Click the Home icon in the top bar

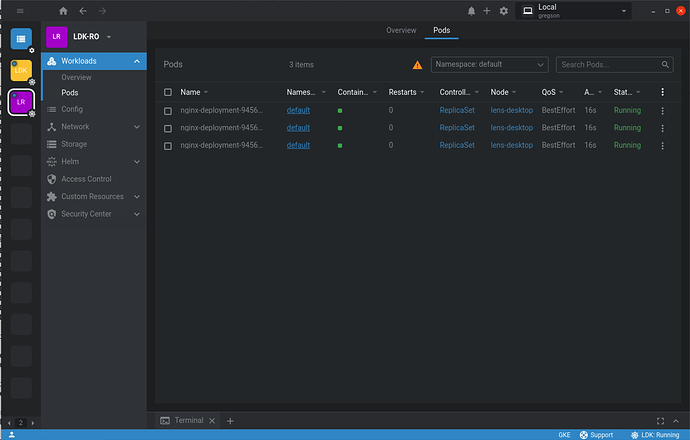coord(64,10)
